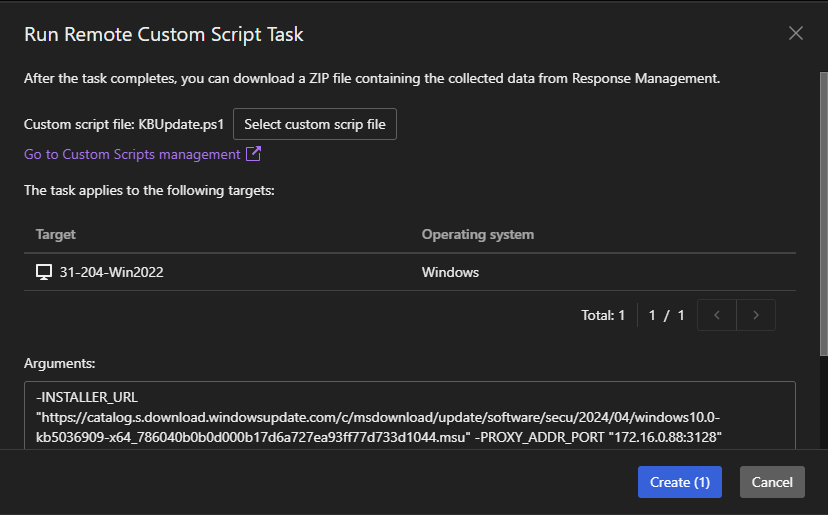
Task: Click the Run Remote Custom Script Task title
Action: click(x=164, y=34)
